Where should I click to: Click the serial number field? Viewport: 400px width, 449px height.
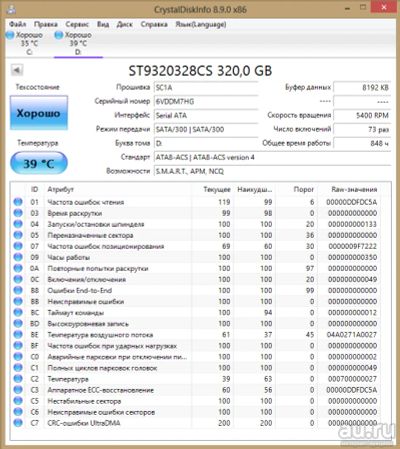coord(206,101)
